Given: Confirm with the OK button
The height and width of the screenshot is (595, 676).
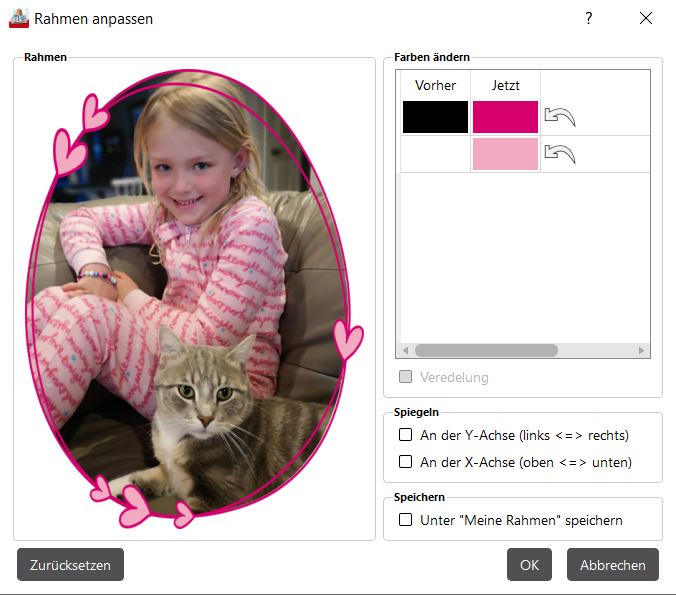Looking at the screenshot, I should coord(529,565).
